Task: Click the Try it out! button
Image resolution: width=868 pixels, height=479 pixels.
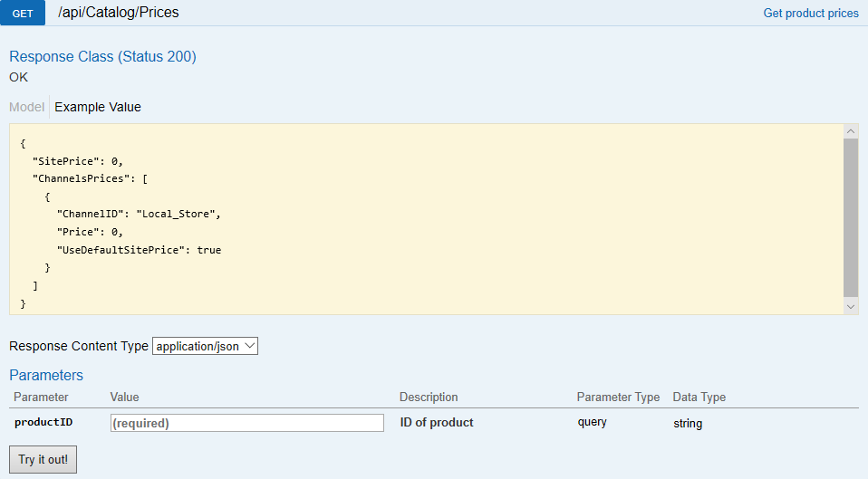Action: pos(43,459)
